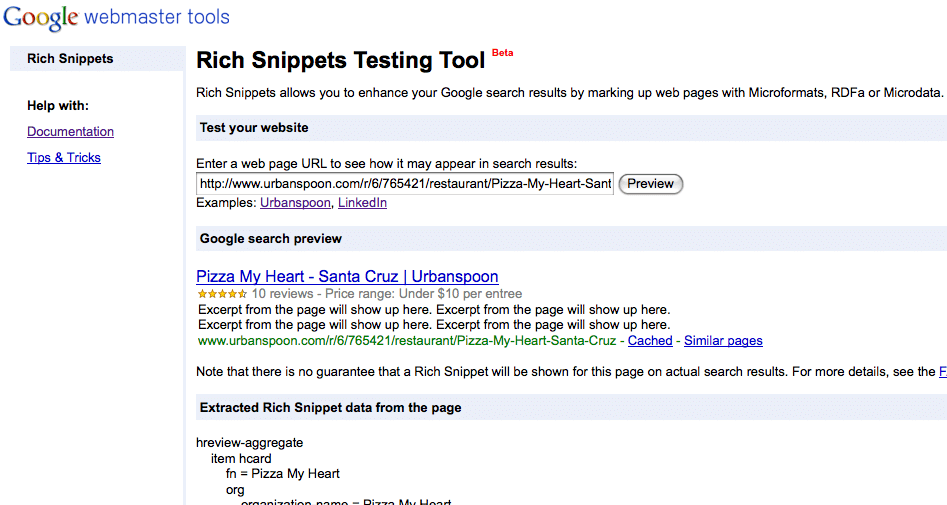Click the star rating icon in preview
The width and height of the screenshot is (947, 505).
pyautogui.click(x=222, y=294)
